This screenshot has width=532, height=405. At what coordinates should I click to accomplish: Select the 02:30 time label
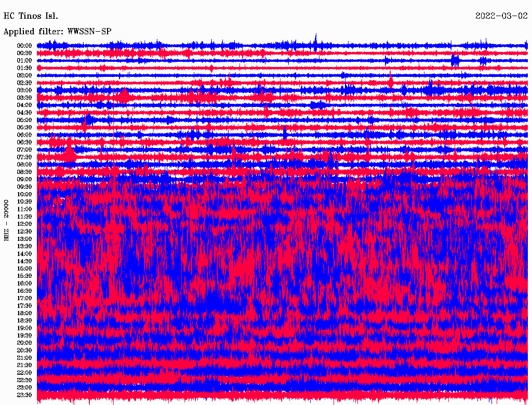[24, 83]
